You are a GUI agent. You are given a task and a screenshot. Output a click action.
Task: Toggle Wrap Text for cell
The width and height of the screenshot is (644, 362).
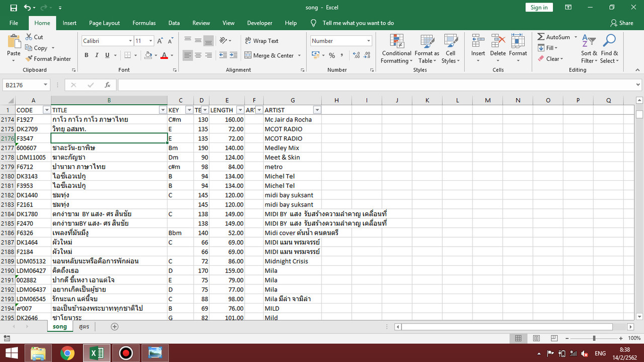tap(261, 41)
